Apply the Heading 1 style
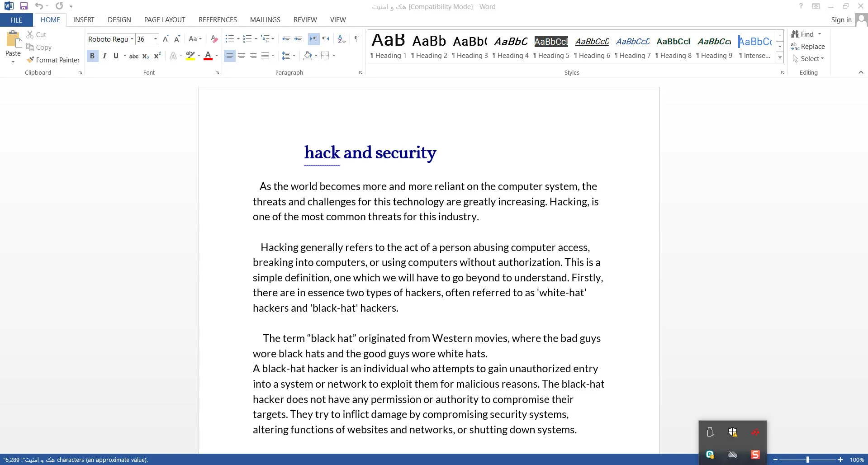This screenshot has height=465, width=868. tap(388, 46)
